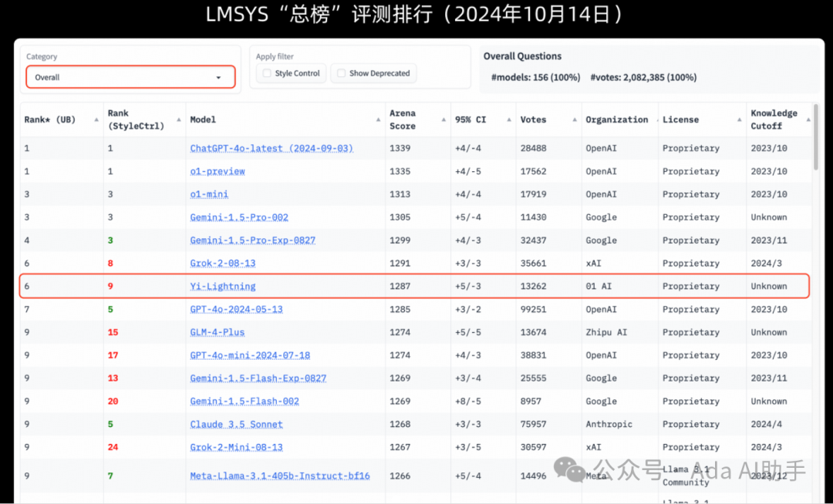Enable the Style Control checkbox
The image size is (833, 504).
[x=267, y=73]
